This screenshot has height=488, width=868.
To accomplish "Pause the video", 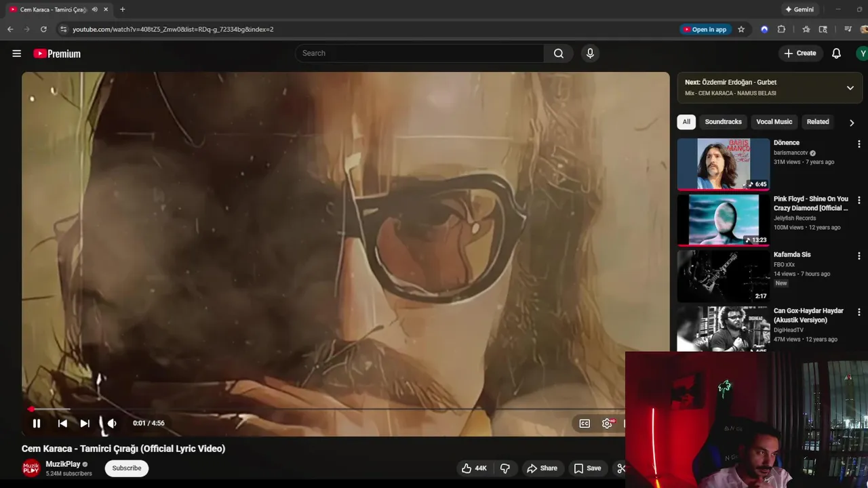I will (37, 424).
